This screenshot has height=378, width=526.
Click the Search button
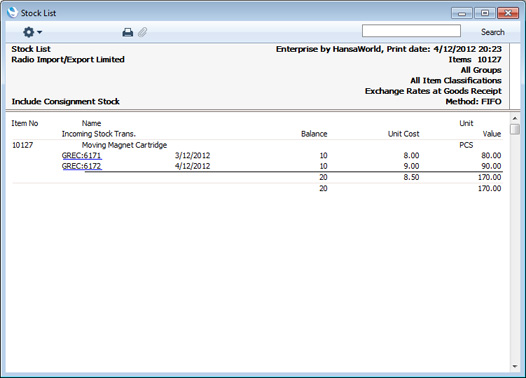(492, 32)
